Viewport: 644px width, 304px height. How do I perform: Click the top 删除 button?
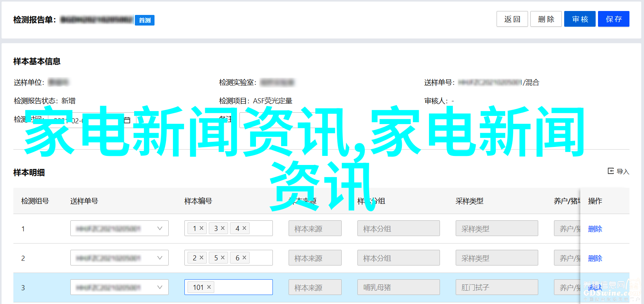(x=546, y=19)
